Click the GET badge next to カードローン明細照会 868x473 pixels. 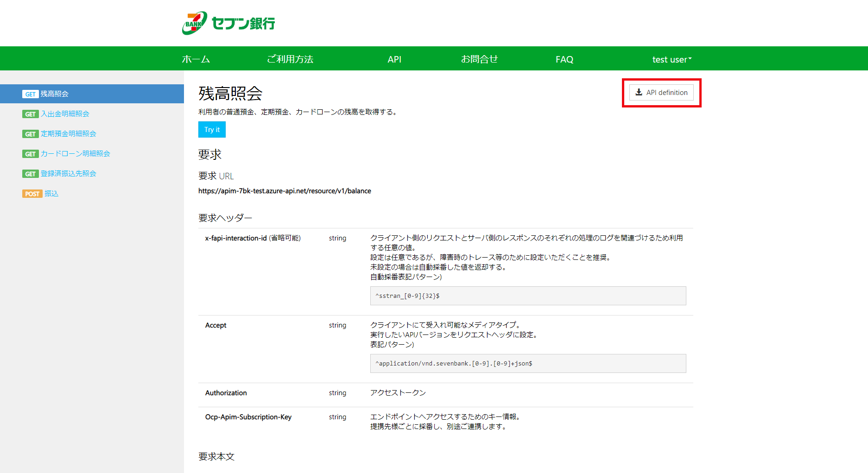30,154
